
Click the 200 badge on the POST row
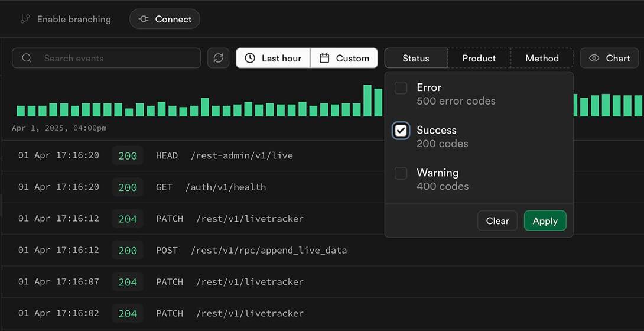[x=128, y=251]
